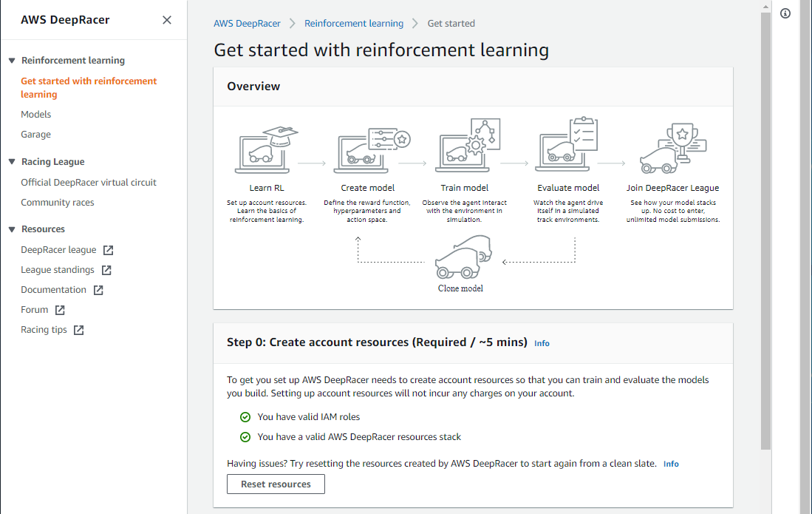Open Garage in the sidebar
Screen dimensions: 812x514
tap(36, 135)
